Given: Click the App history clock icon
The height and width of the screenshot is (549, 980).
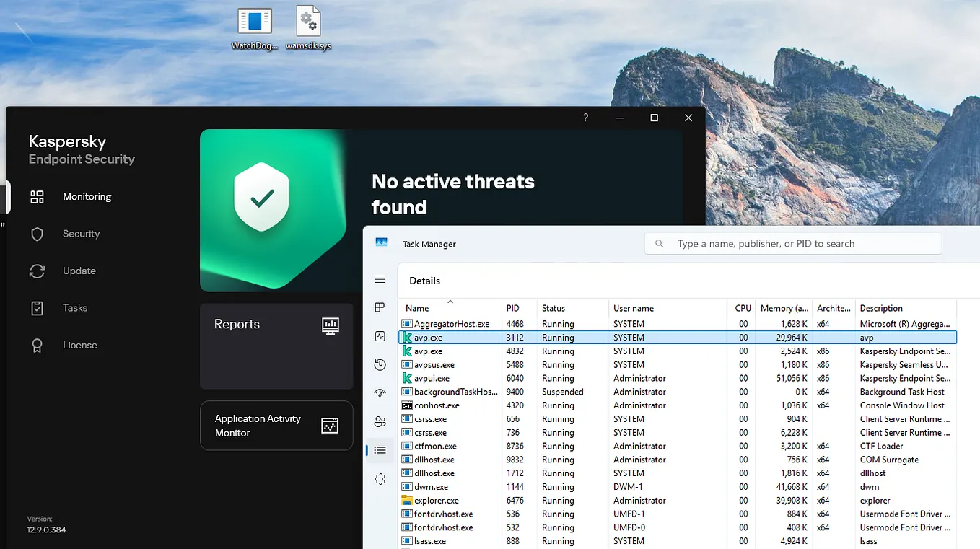Looking at the screenshot, I should 380,364.
